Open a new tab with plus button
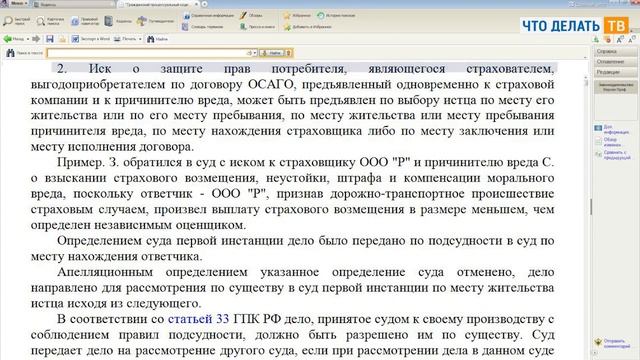 (204, 4)
